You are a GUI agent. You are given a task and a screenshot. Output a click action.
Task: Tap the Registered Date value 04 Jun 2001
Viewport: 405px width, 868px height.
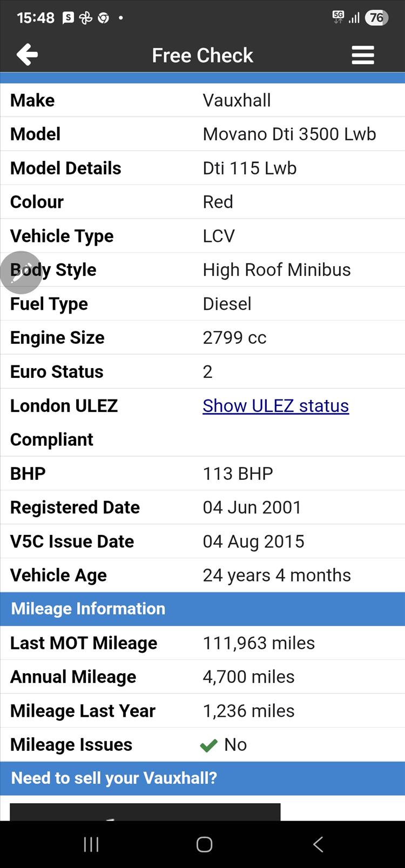252,507
